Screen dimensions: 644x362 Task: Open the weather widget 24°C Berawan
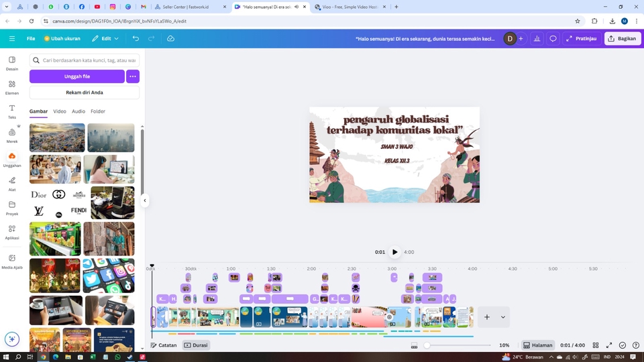[522, 357]
